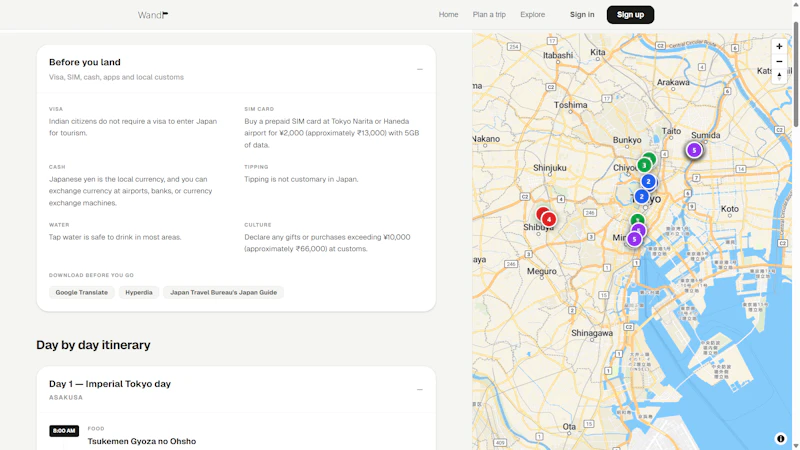Click Koto label on the map
This screenshot has width=800, height=450.
pos(730,209)
